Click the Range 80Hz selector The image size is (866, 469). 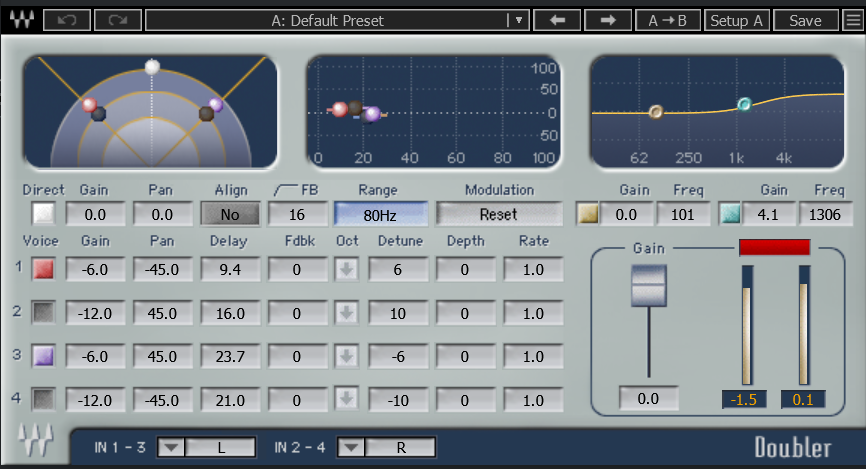click(x=381, y=214)
